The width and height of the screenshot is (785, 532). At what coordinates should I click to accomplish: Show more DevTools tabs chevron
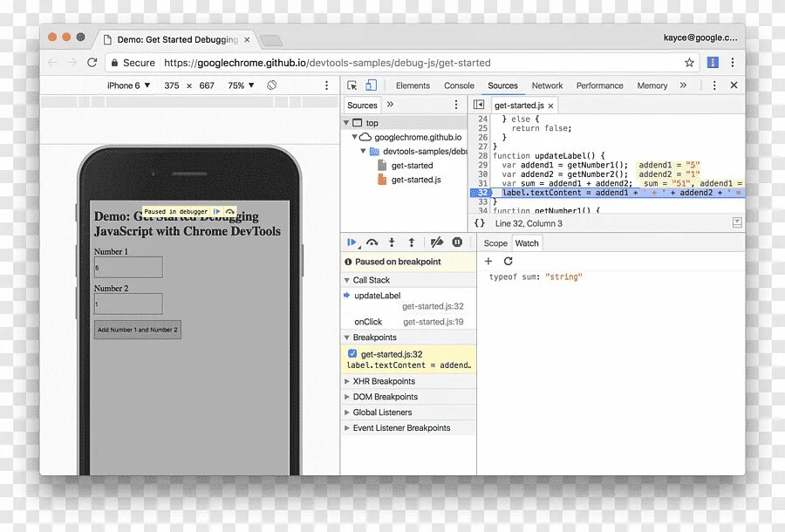(x=683, y=85)
